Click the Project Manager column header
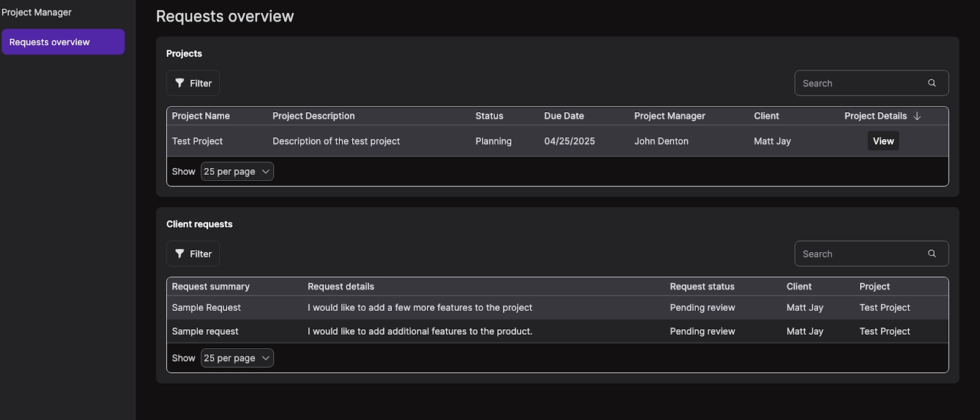 669,116
